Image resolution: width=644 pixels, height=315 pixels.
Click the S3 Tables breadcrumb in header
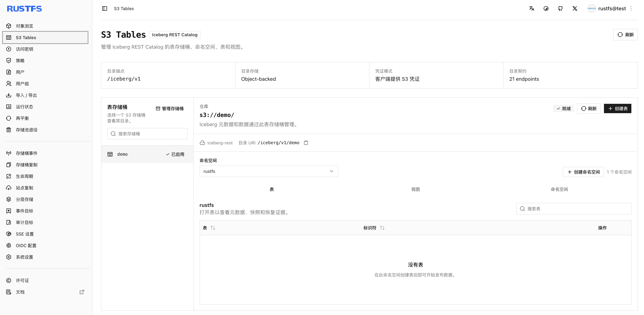(x=124, y=8)
